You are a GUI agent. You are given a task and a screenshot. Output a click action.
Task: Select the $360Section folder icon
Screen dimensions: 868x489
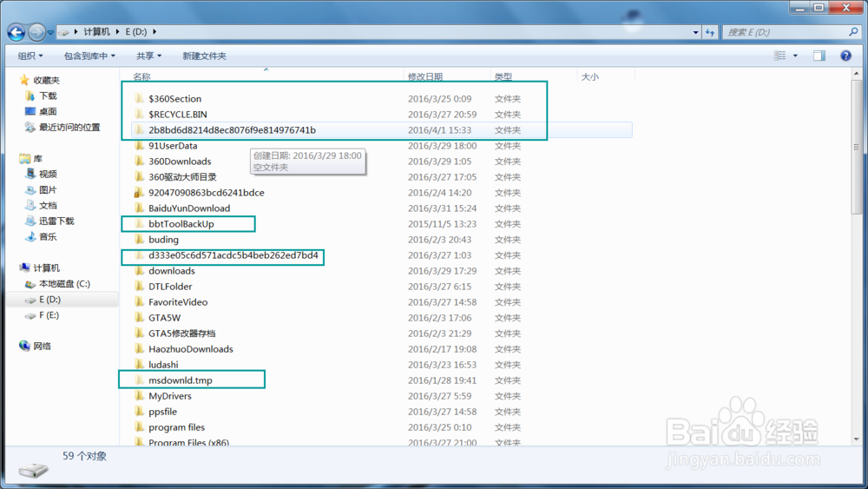pyautogui.click(x=140, y=98)
